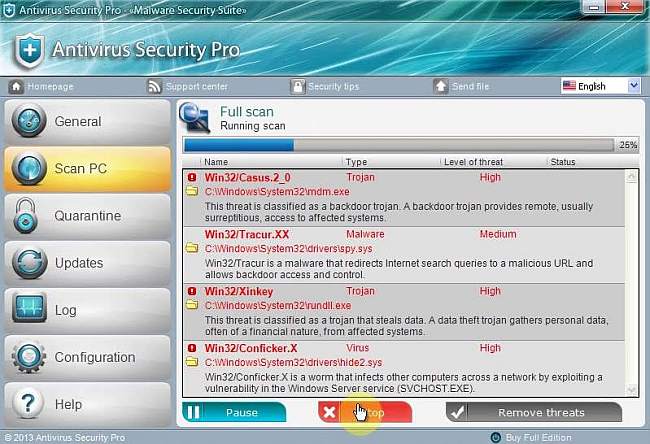Click the Security tips padlock icon
Screen dimensions: 650x444
(298, 87)
